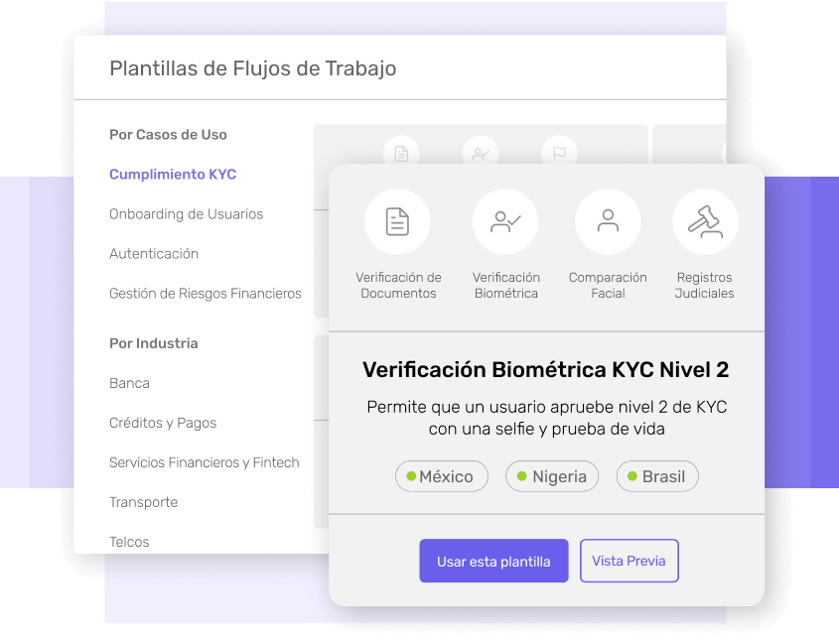
Task: Open Vista Previa of the template
Action: [629, 561]
